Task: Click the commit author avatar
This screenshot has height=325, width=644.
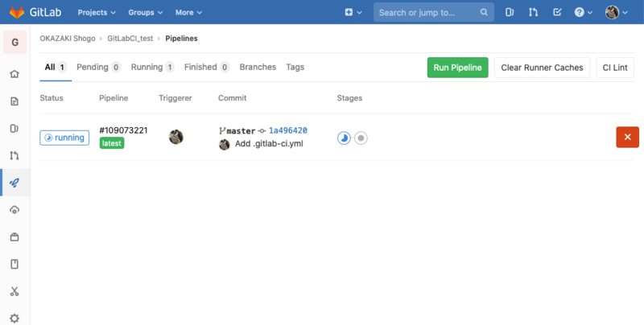Action: click(225, 145)
